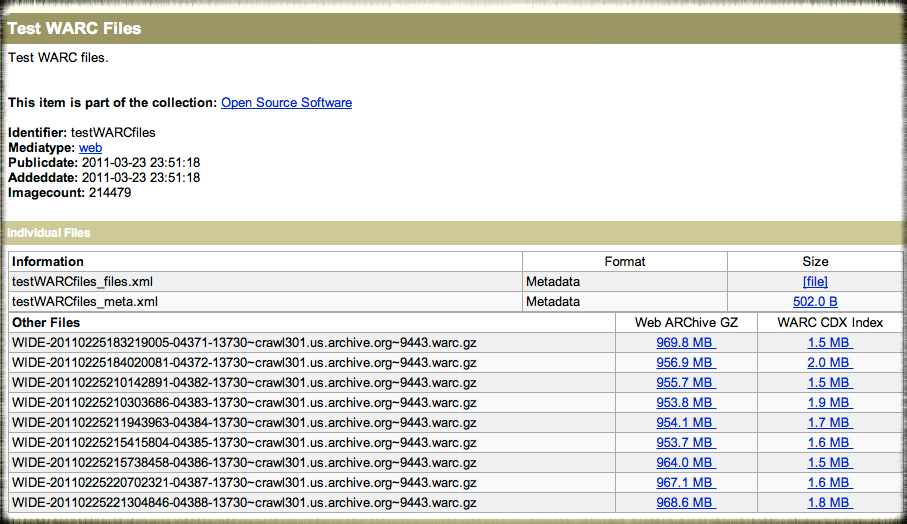Open CDX index for the 04371 WARC file
The height and width of the screenshot is (524, 907).
pos(830,342)
